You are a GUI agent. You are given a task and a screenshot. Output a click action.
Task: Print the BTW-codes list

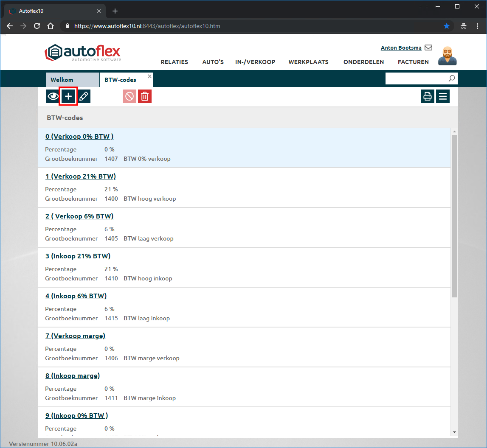point(428,96)
